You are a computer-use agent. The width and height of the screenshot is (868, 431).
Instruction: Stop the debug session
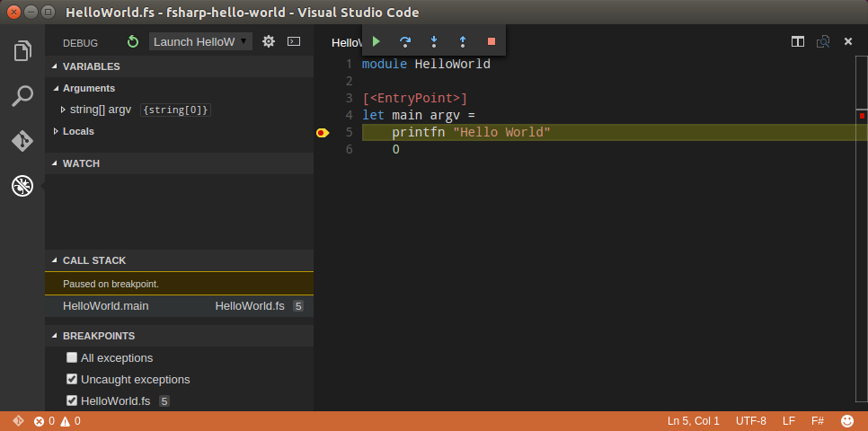click(x=491, y=41)
